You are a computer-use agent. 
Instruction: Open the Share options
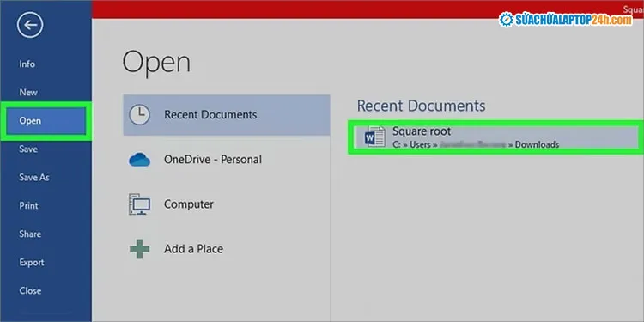[30, 234]
